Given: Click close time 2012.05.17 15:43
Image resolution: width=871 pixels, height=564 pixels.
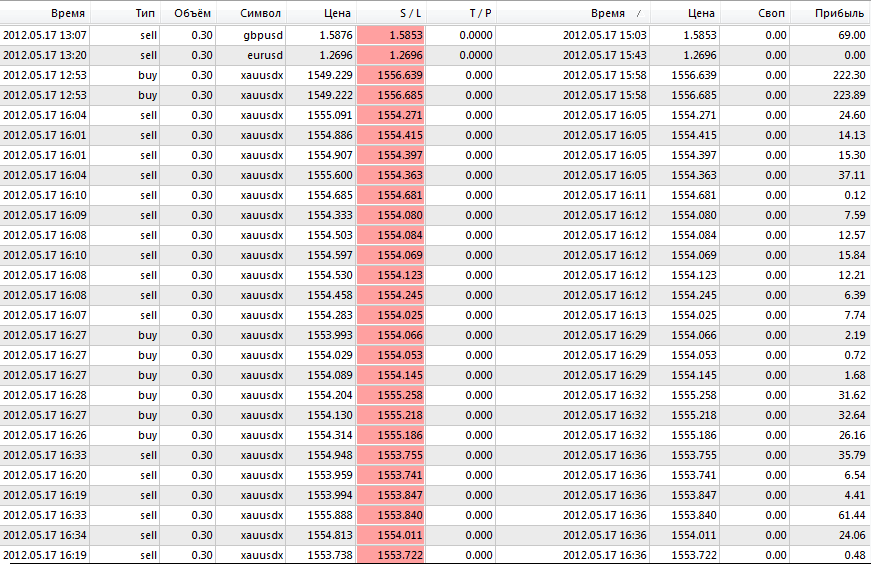Looking at the screenshot, I should [x=604, y=56].
